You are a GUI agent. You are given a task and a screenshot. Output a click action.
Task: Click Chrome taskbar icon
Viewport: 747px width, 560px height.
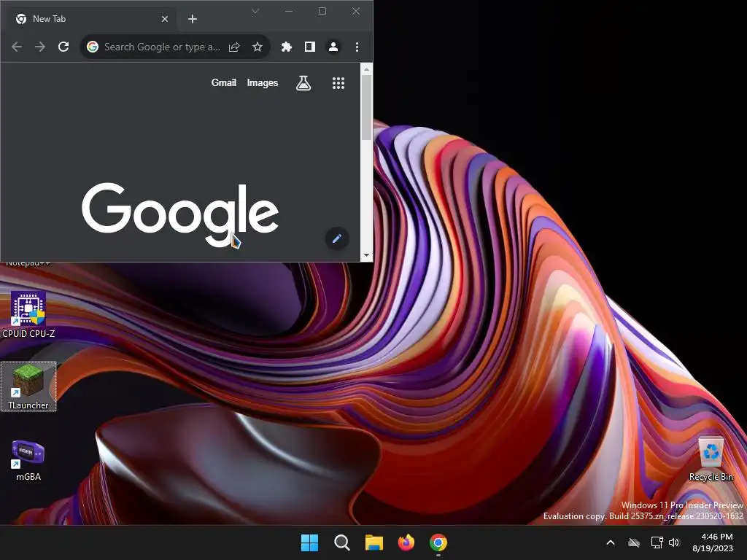438,542
